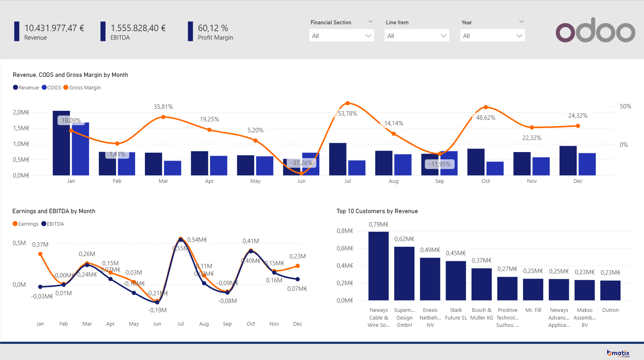Click the EBITDA KPI card value
This screenshot has width=644, height=360.
pyautogui.click(x=138, y=28)
